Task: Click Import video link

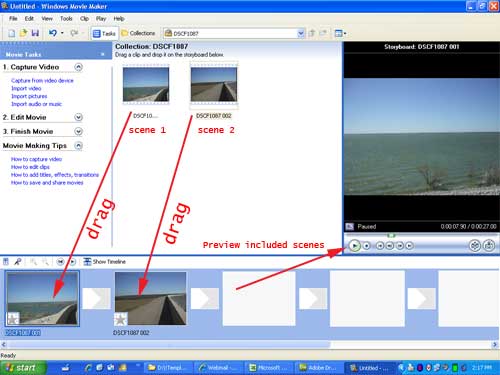Action: tap(26, 88)
